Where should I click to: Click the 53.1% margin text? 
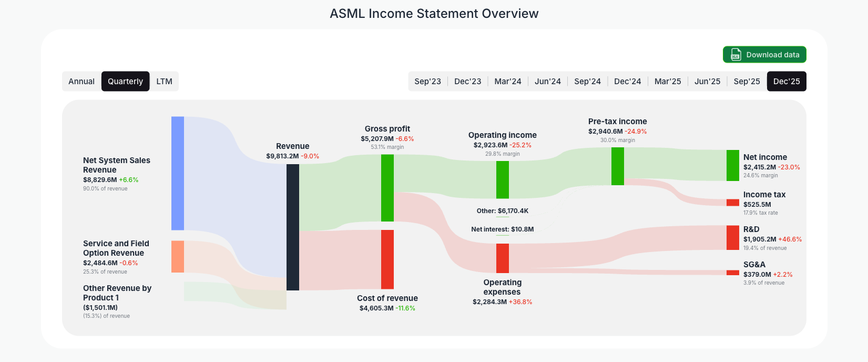(x=387, y=147)
